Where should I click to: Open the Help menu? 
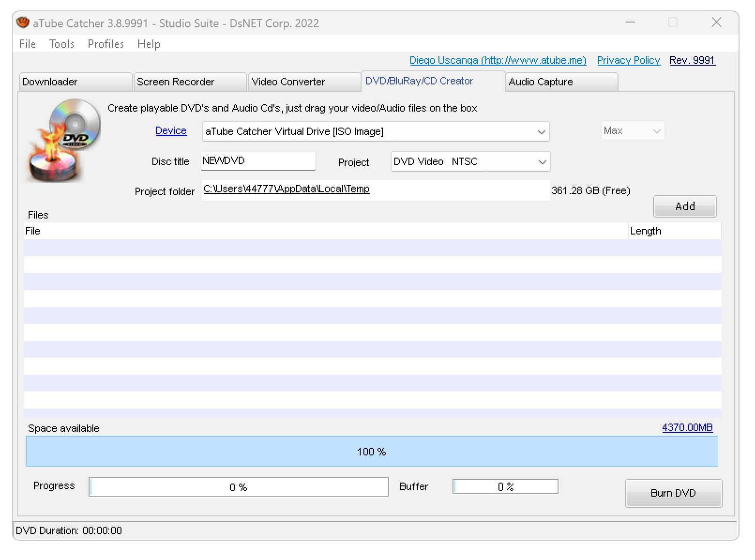tap(149, 44)
